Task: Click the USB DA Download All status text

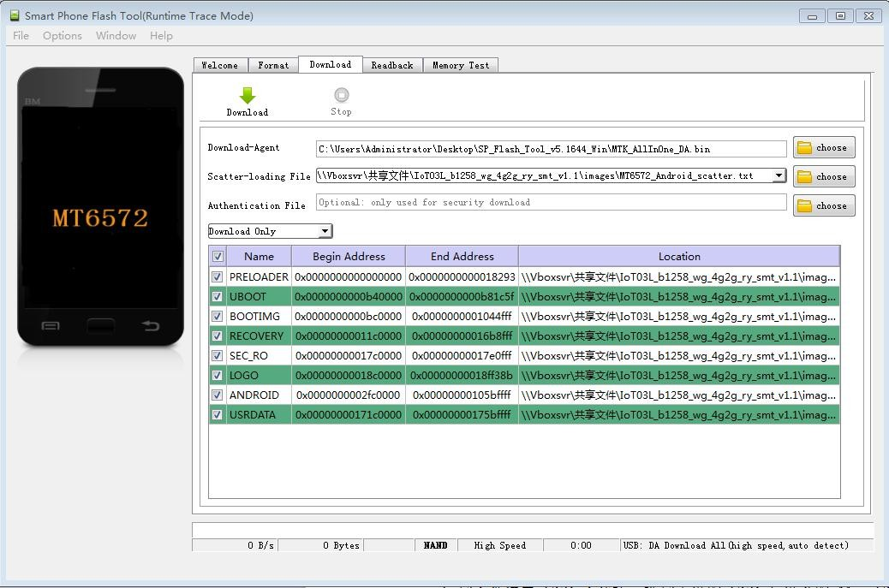Action: pos(736,545)
